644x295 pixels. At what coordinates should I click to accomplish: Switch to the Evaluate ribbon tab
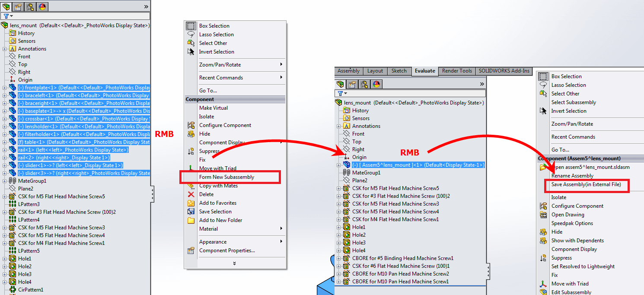pyautogui.click(x=425, y=71)
